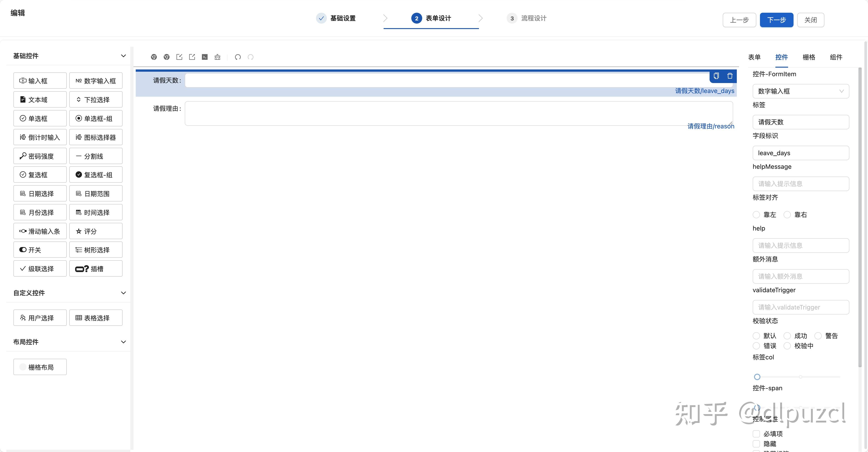The height and width of the screenshot is (452, 868).
Task: Select the 靠右 label alignment radio
Action: tap(787, 215)
